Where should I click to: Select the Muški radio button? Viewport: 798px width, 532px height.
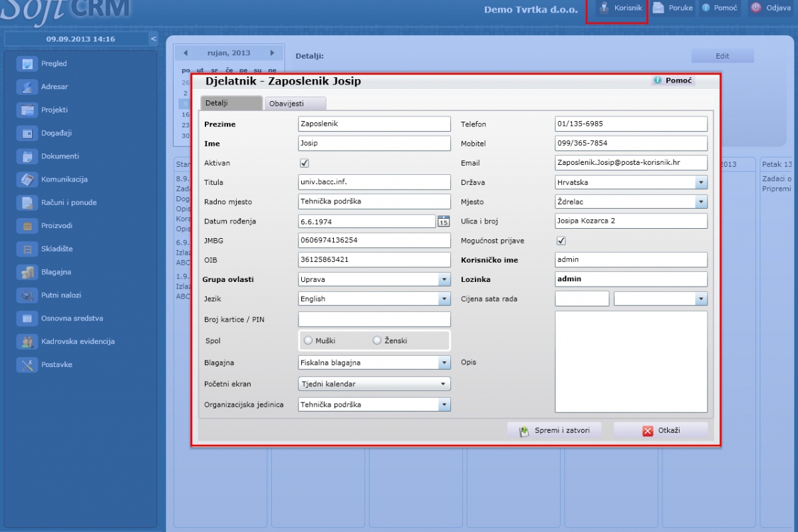coord(308,340)
